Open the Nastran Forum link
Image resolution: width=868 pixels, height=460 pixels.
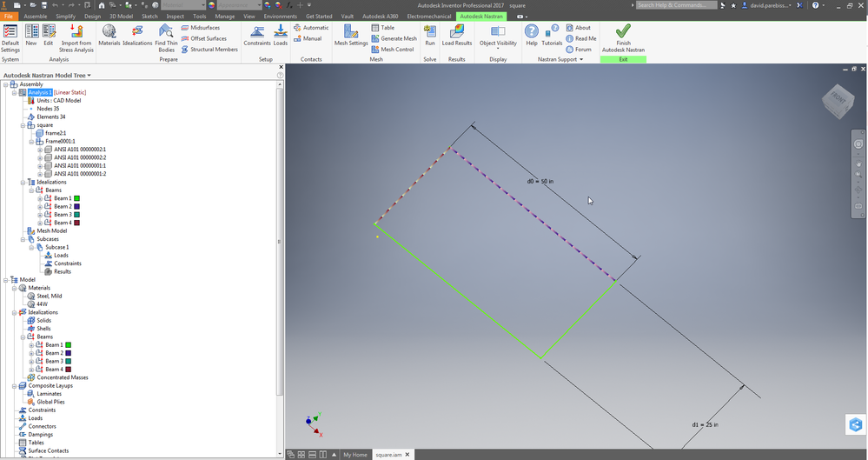(x=579, y=50)
